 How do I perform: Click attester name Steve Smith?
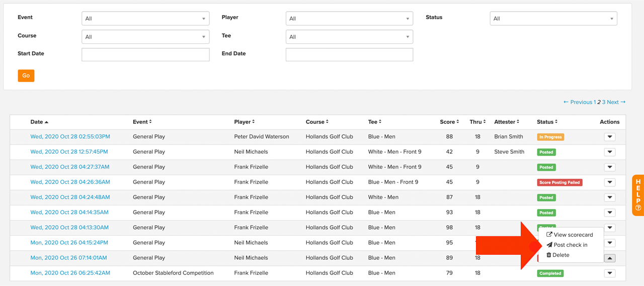tap(509, 152)
